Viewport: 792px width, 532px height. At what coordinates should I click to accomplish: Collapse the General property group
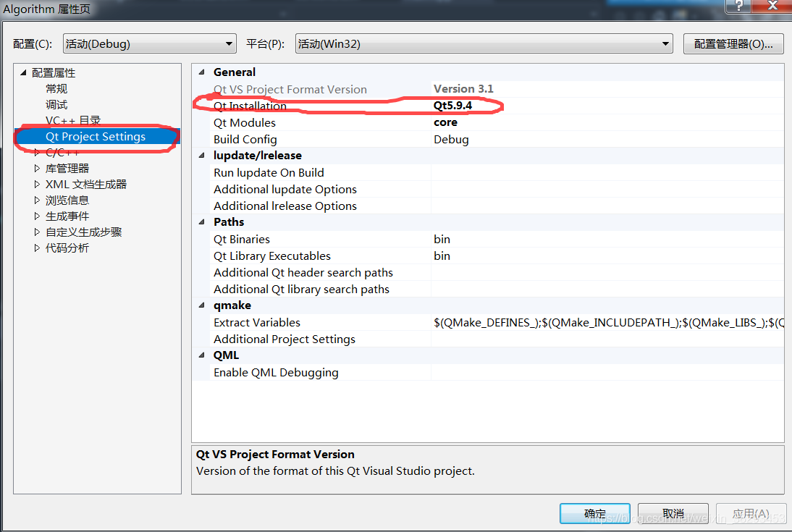pos(202,72)
